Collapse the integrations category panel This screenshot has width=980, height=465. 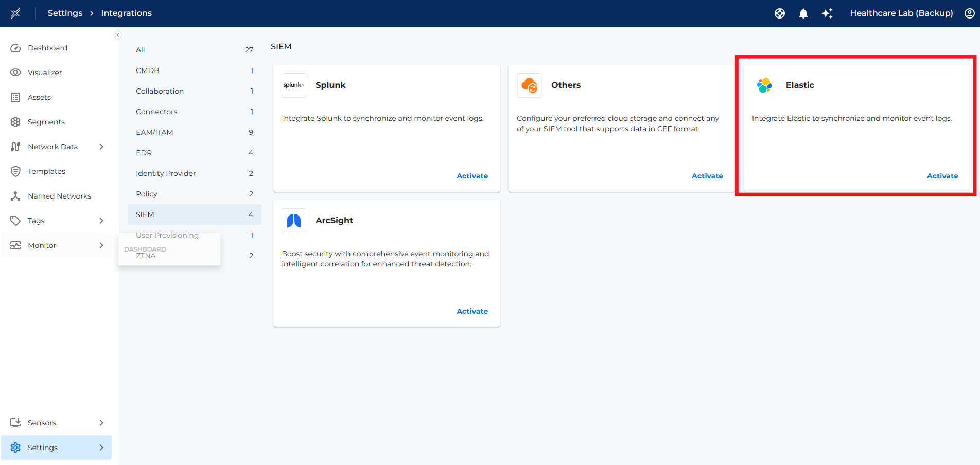118,34
